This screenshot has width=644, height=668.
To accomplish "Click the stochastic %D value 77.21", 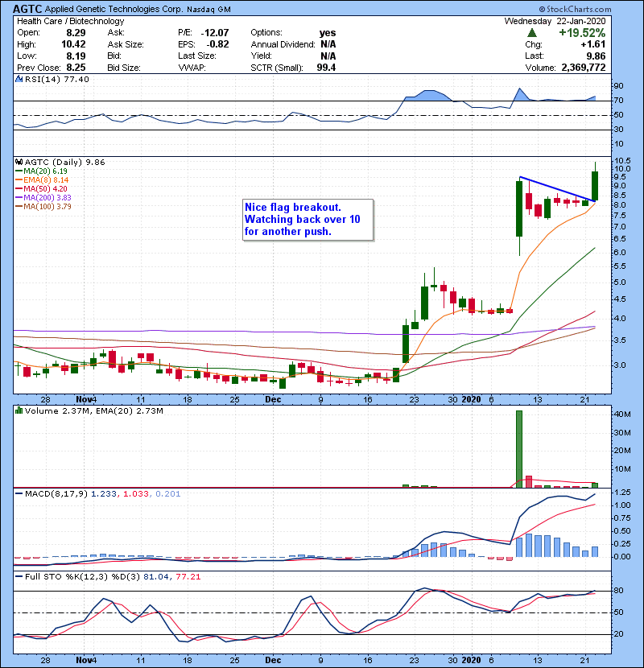I will pyautogui.click(x=188, y=576).
